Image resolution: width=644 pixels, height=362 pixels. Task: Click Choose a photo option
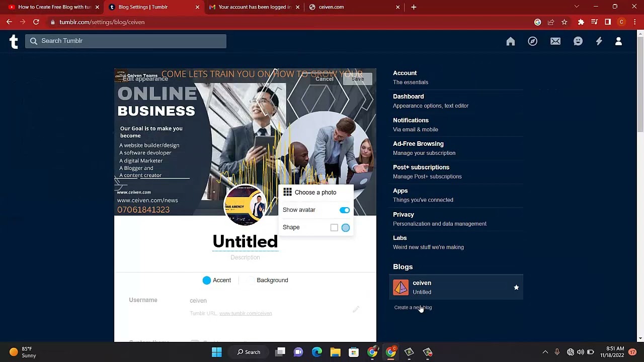pos(315,192)
